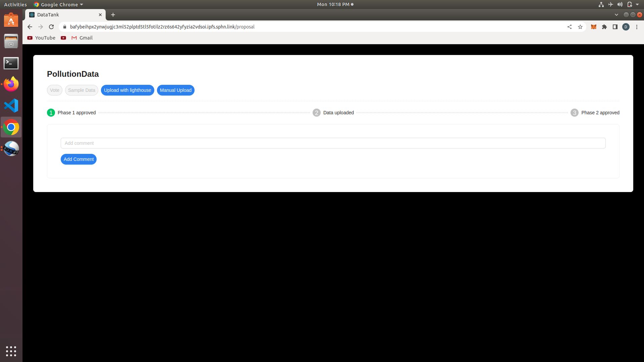Click Upload with lighthouse button
The height and width of the screenshot is (362, 644).
pos(127,90)
